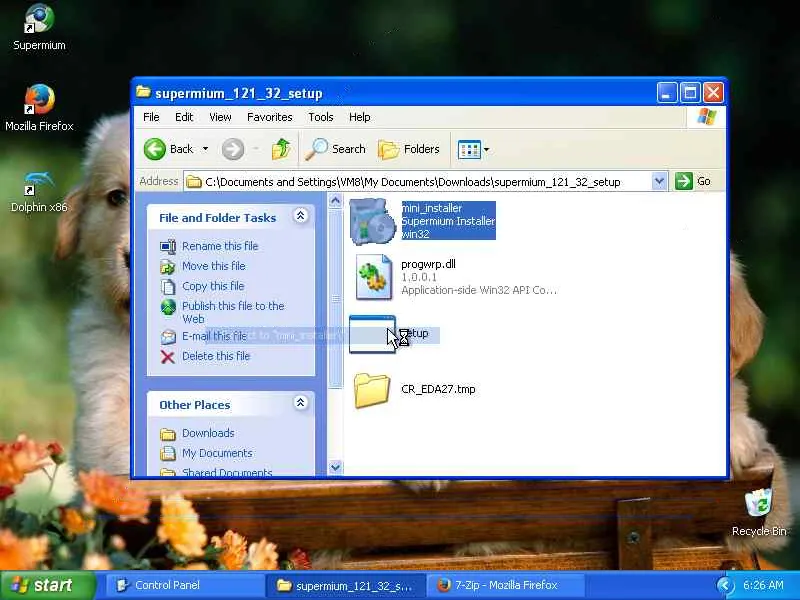Click Move this file

click(x=214, y=266)
